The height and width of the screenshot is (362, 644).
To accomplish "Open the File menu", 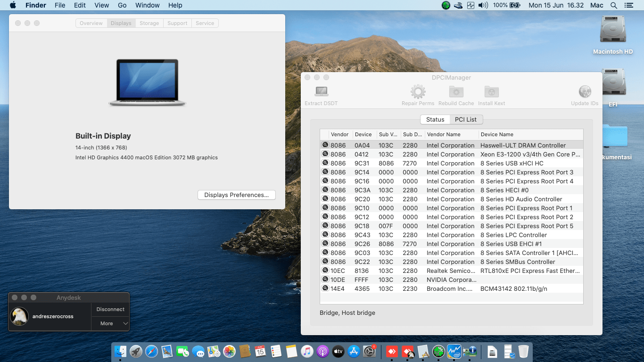I will (x=60, y=5).
